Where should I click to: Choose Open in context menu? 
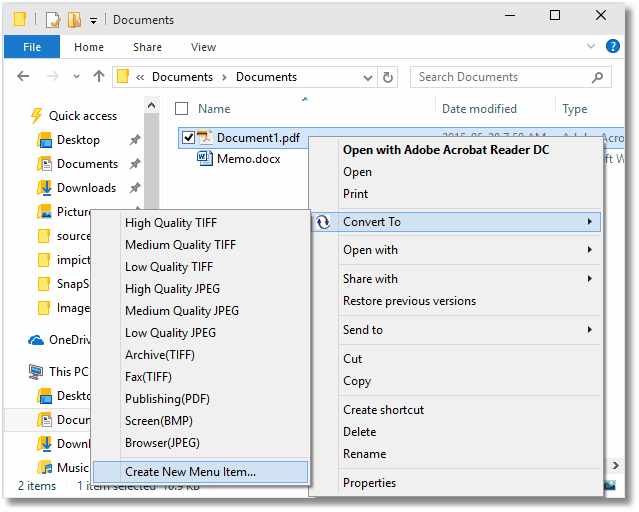point(357,172)
